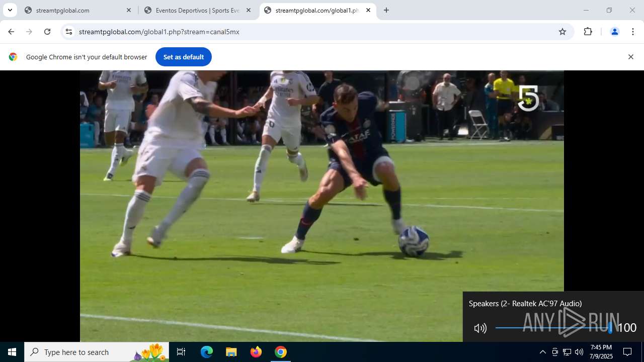Click the safely remove hardware tray icon
Viewport: 644px width, 362px height.
(x=555, y=352)
